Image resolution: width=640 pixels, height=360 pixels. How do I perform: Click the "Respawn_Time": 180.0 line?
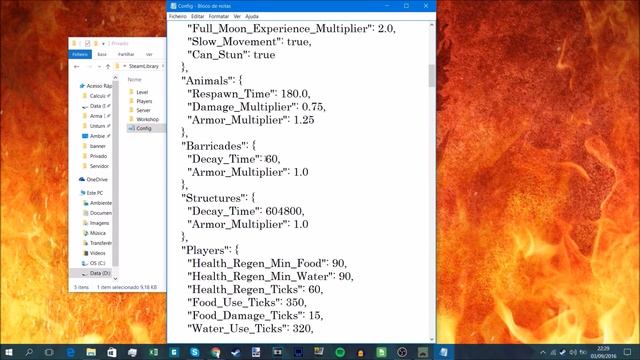(x=249, y=94)
